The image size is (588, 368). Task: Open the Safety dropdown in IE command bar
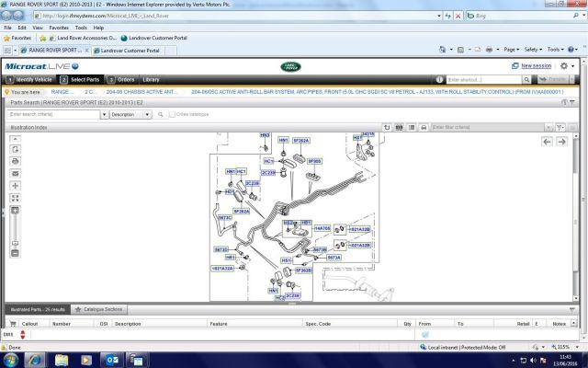pyautogui.click(x=533, y=50)
